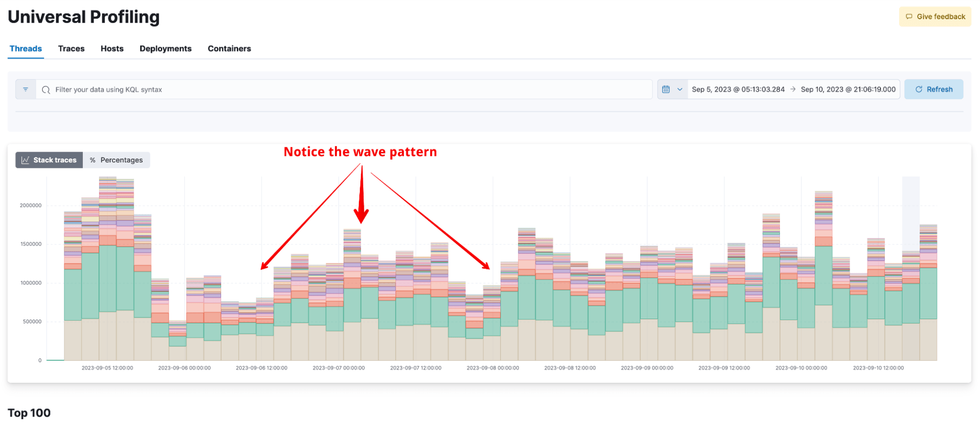Toggle chart to Percentages view
The image size is (980, 427).
point(117,160)
